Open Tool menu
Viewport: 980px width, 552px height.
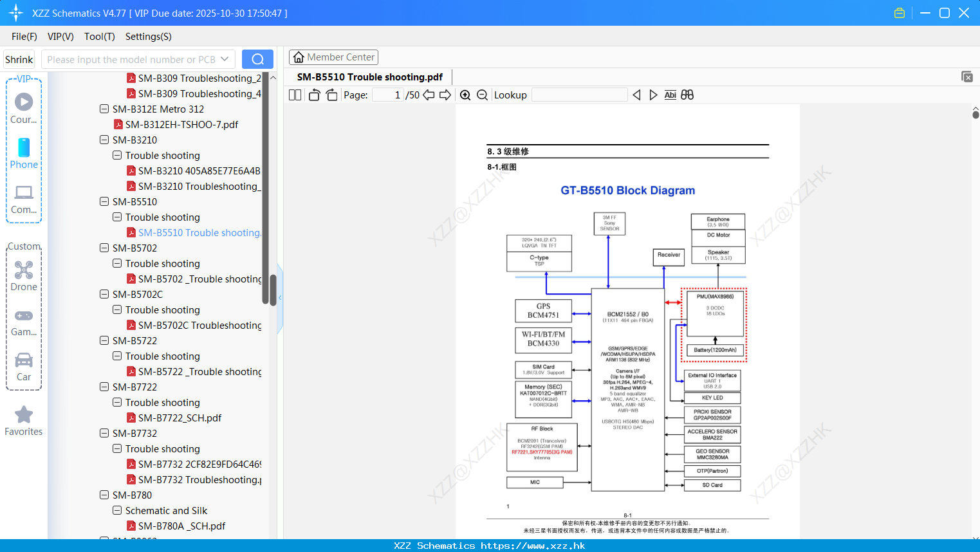pos(100,37)
